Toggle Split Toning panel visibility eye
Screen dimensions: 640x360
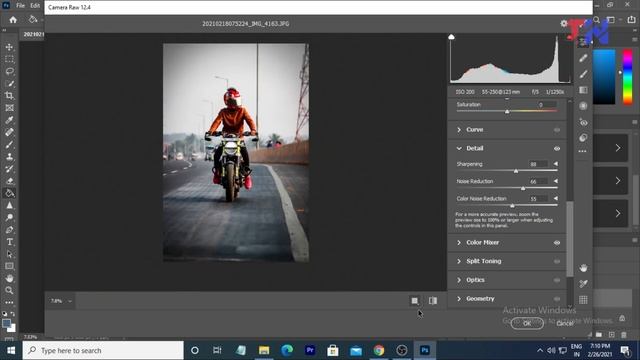[557, 262]
